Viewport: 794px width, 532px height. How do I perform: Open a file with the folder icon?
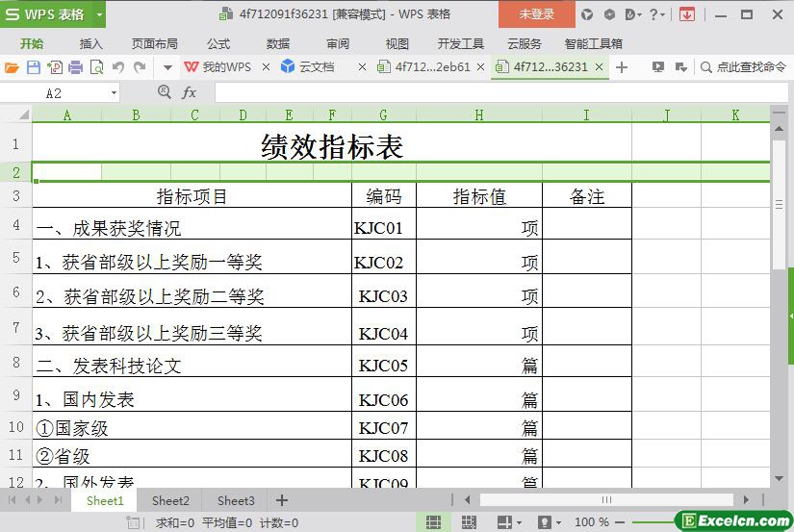(12, 66)
